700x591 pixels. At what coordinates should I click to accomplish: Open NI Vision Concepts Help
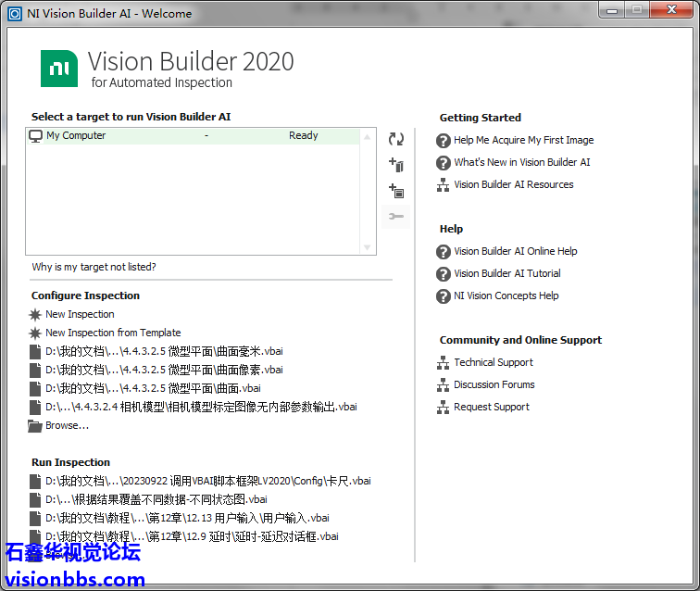click(506, 295)
